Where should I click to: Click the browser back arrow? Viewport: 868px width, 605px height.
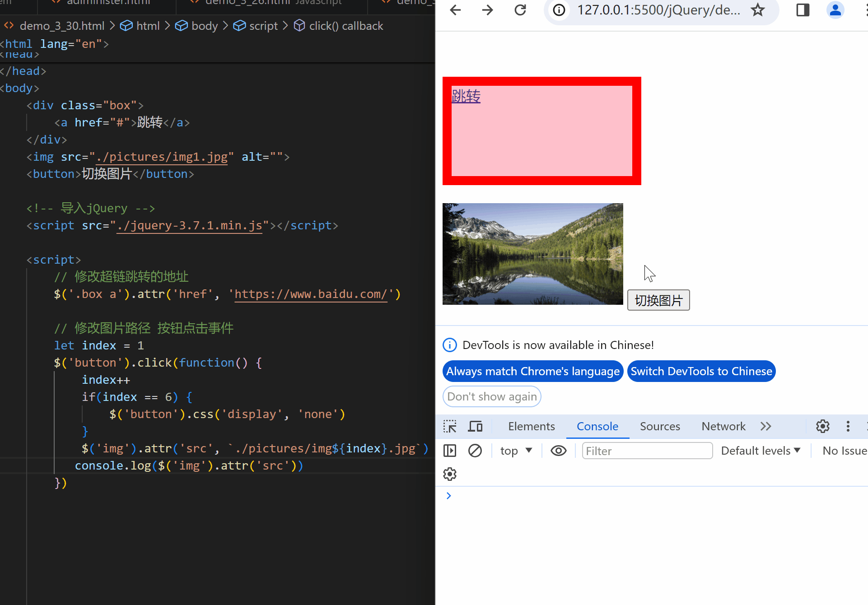point(455,10)
